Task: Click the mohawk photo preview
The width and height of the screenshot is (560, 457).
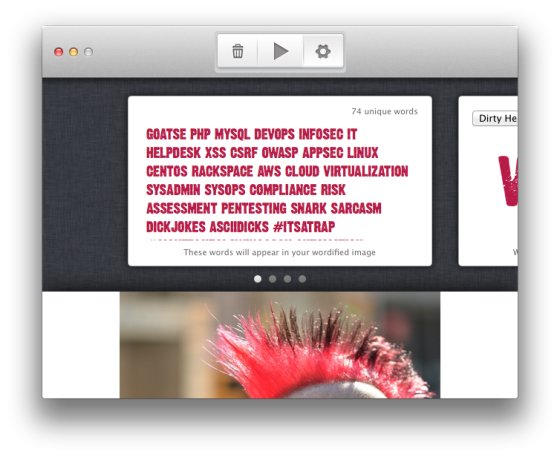Action: [280, 345]
